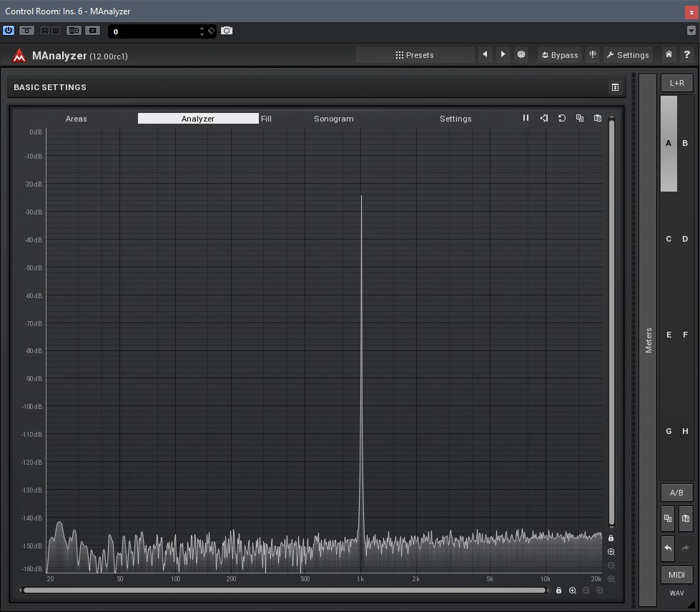Click the A/B compare button
700x612 pixels.
677,493
